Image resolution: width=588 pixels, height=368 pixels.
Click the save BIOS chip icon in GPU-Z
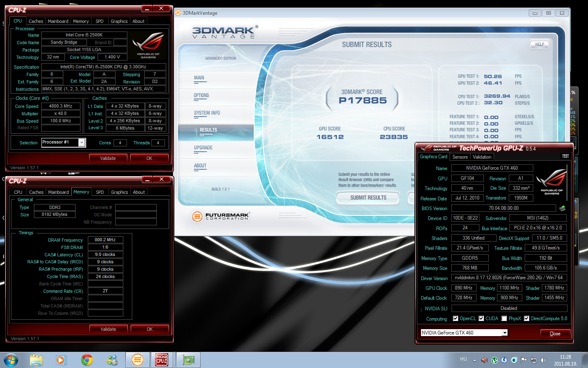tap(562, 208)
